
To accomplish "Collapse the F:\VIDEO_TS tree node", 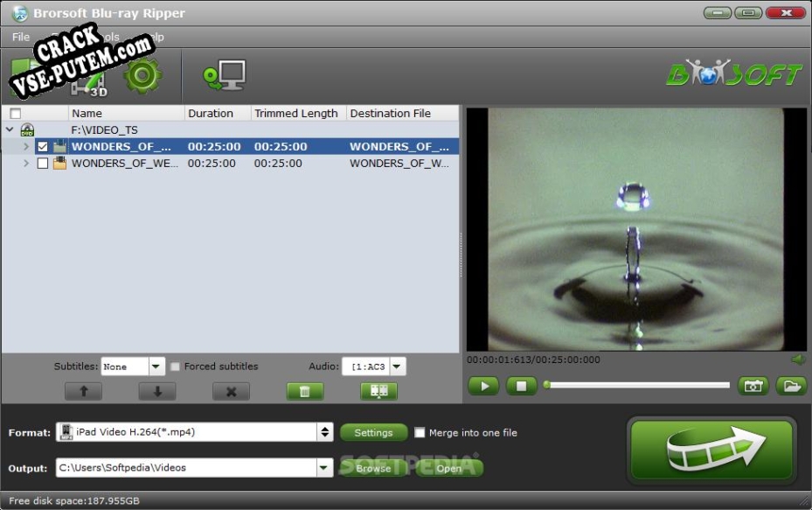I will tap(10, 129).
